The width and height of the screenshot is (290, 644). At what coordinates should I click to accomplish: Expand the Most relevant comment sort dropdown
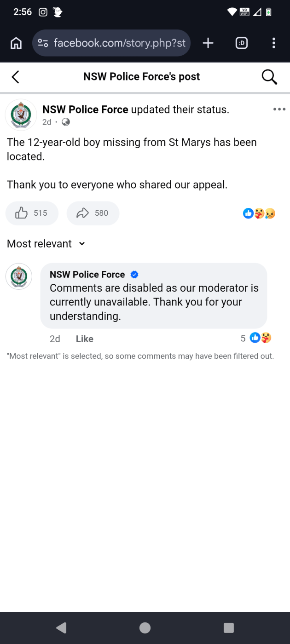point(46,244)
